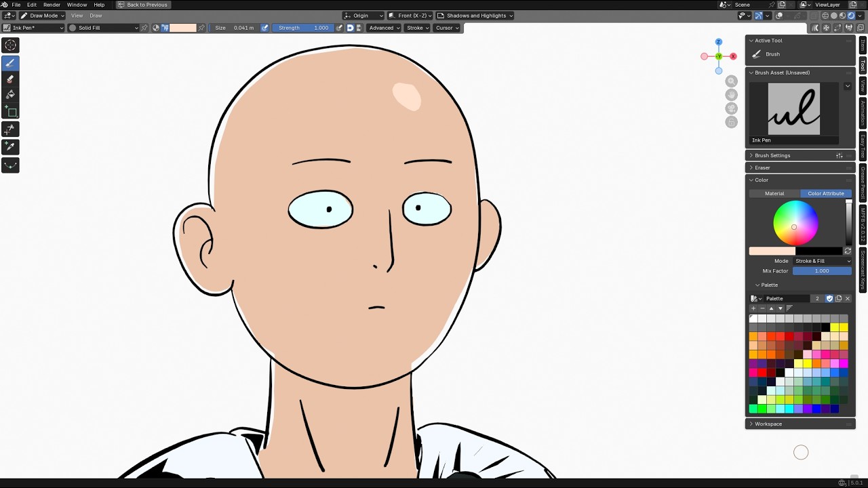Adjust the Strength slider
The width and height of the screenshot is (868, 488).
[304, 28]
